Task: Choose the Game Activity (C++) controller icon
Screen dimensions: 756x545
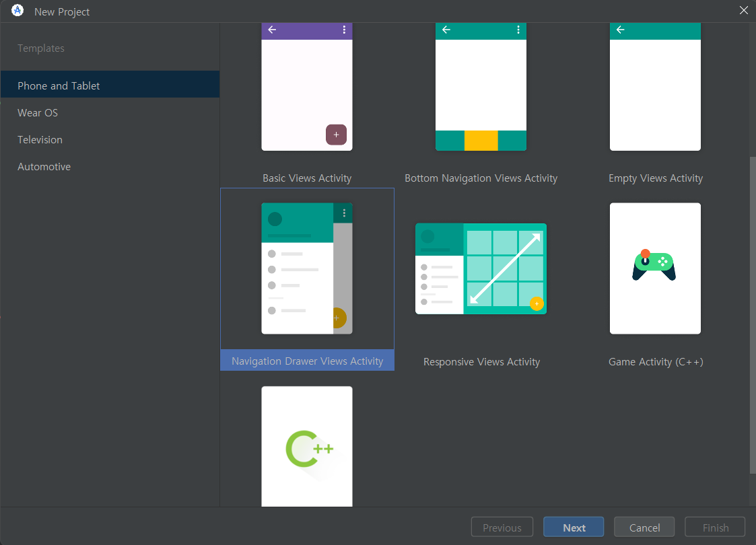Action: (x=654, y=264)
